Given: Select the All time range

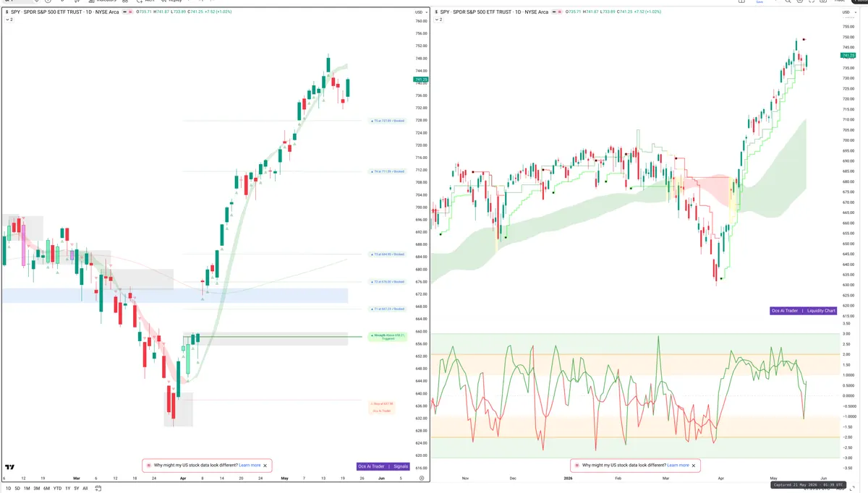Looking at the screenshot, I should tap(85, 489).
